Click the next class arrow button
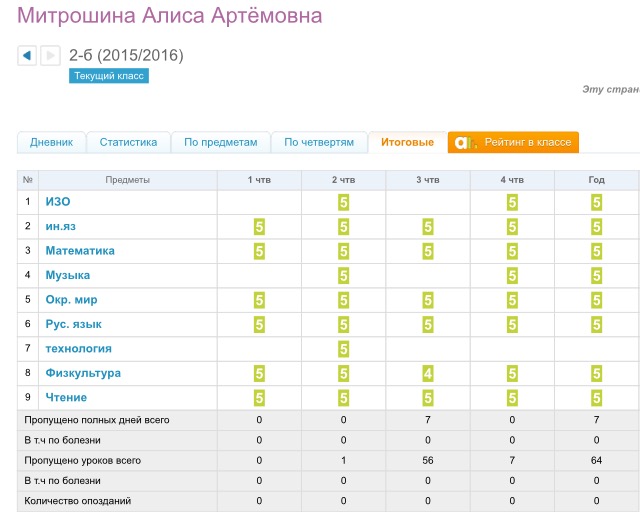 tap(50, 56)
